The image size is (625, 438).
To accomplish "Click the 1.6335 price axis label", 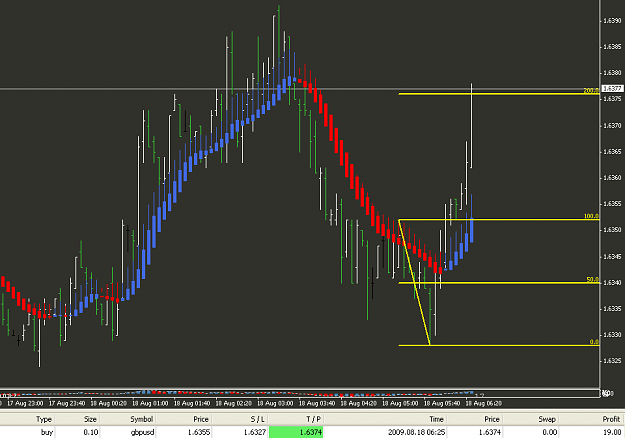I will pos(612,308).
